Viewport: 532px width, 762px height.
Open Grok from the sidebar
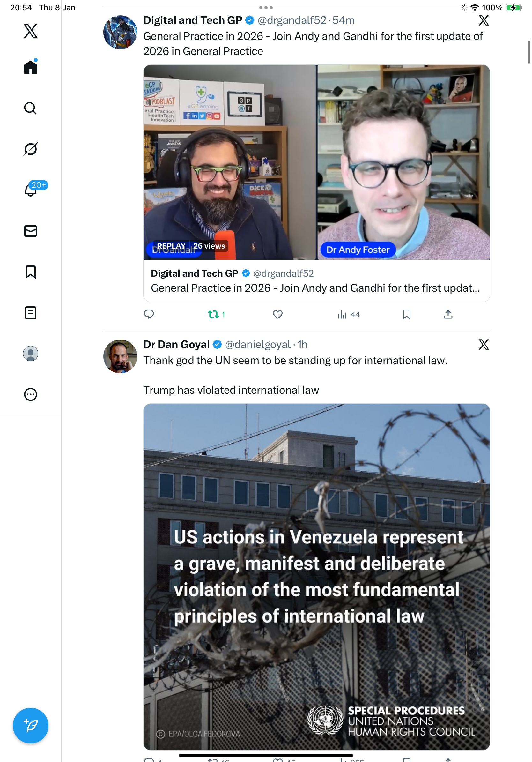tap(31, 149)
